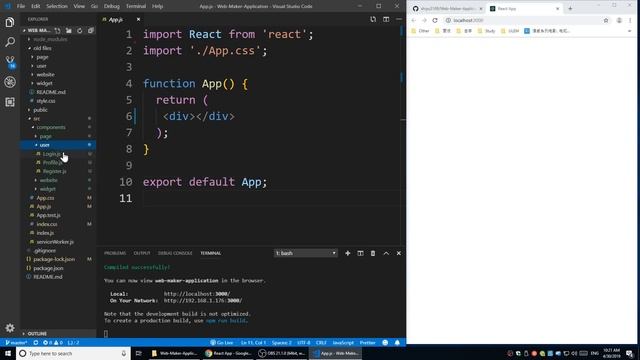The height and width of the screenshot is (360, 640).
Task: Maximize the terminal panel size
Action: (386, 253)
